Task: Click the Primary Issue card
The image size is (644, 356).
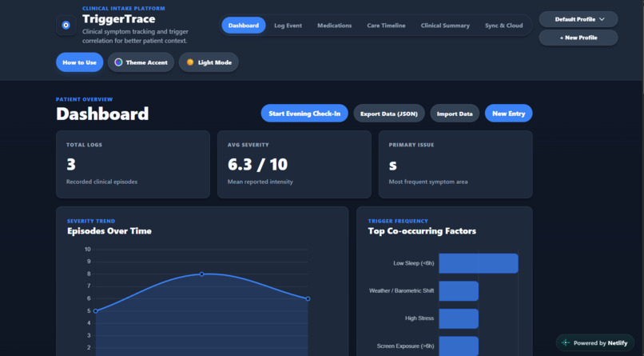Action: [x=455, y=165]
